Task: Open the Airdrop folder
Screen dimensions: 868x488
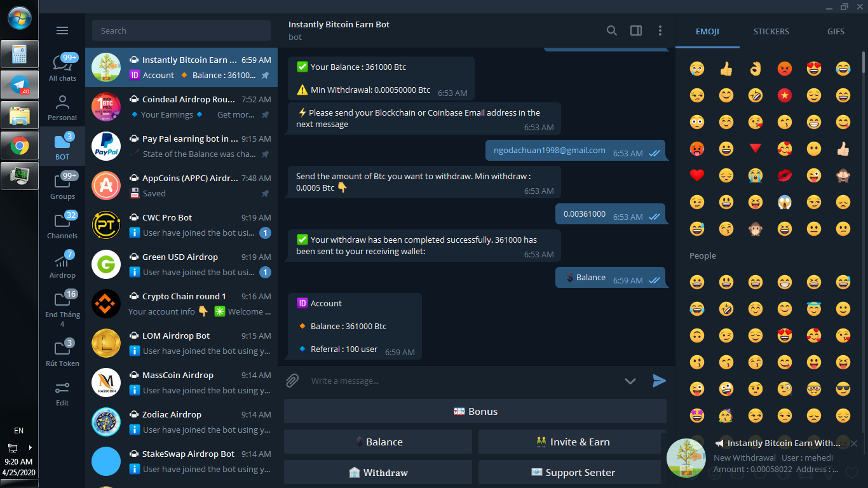Action: point(62,265)
